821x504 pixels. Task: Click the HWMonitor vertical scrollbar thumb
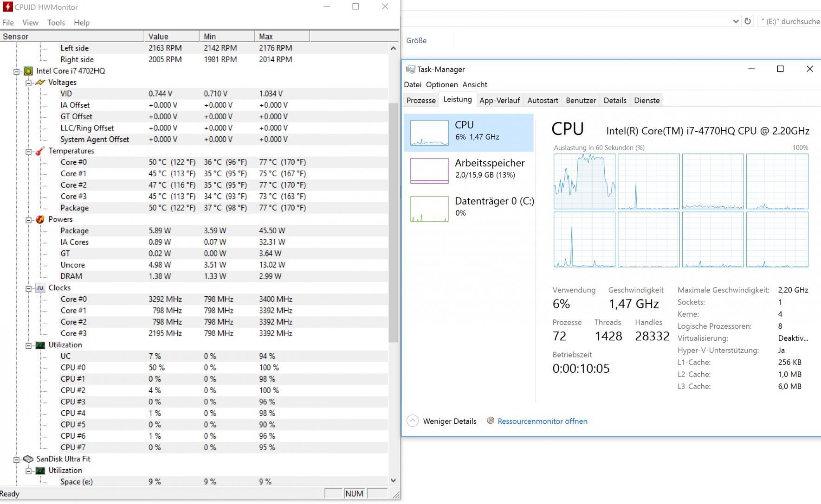pyautogui.click(x=393, y=223)
